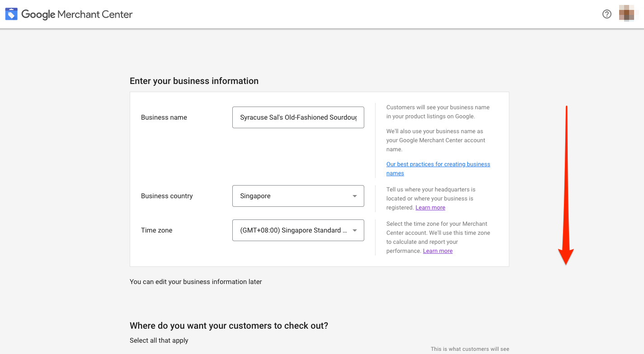The height and width of the screenshot is (354, 644).
Task: Click 'We'll also use your business name' paragraph
Action: click(x=436, y=140)
